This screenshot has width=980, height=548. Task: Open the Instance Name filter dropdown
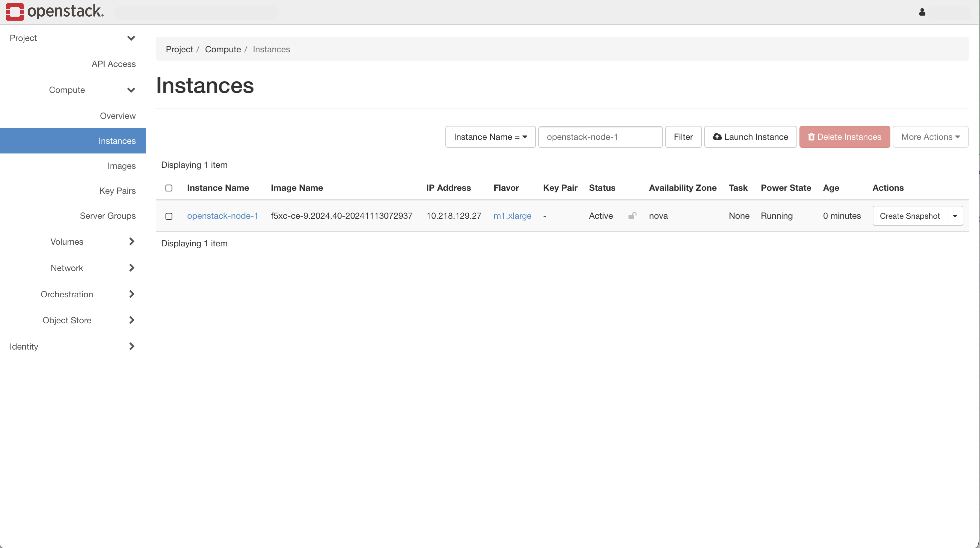[x=490, y=137]
